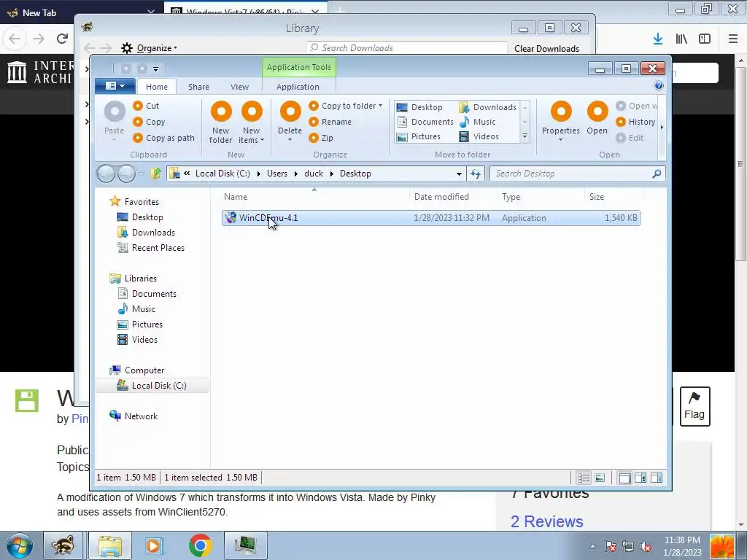Viewport: 747px width, 560px height.
Task: Click duck in the address breadcrumb
Action: pos(314,174)
